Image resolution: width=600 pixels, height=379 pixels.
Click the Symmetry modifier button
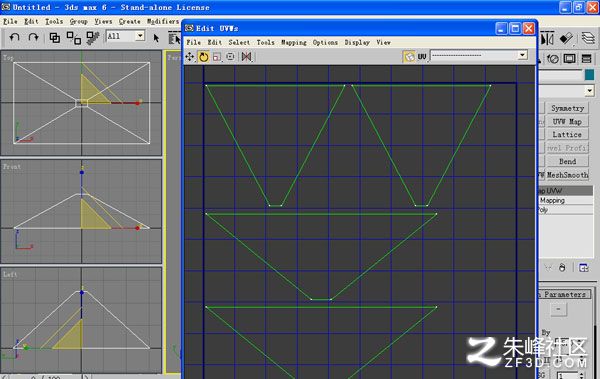tap(567, 108)
